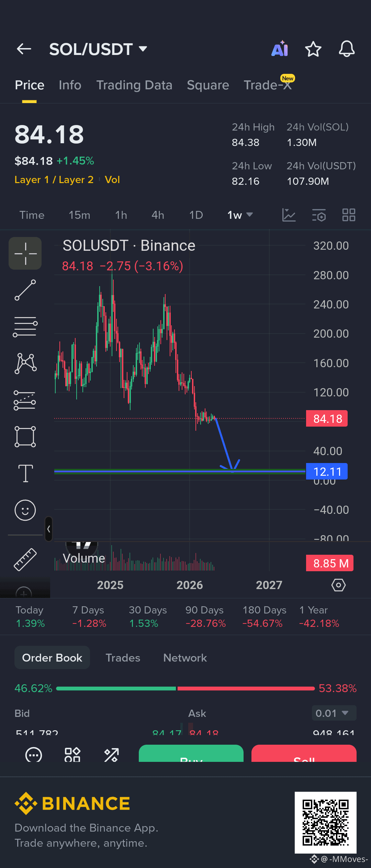Screen dimensions: 371x868
Task: Expand the 1w interval dropdown
Action: [240, 215]
